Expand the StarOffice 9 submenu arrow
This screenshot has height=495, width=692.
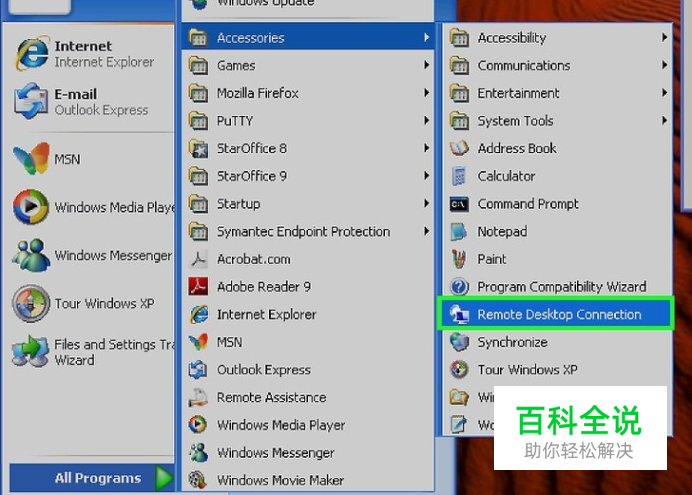(426, 176)
